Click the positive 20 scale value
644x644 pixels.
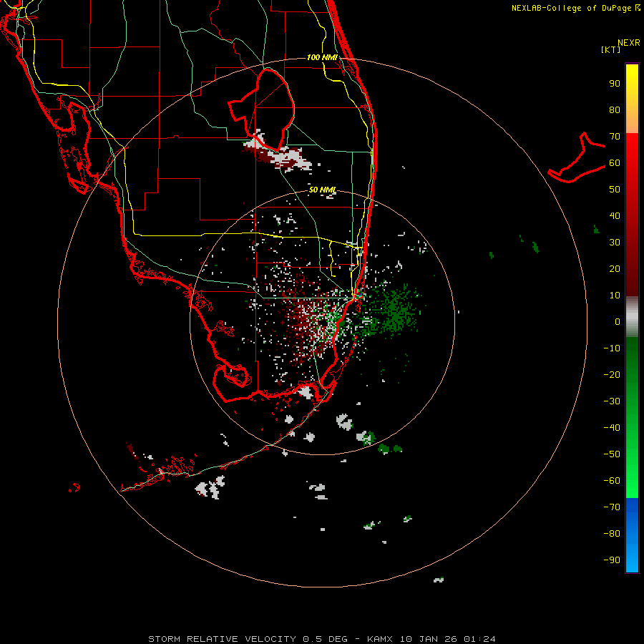click(615, 268)
